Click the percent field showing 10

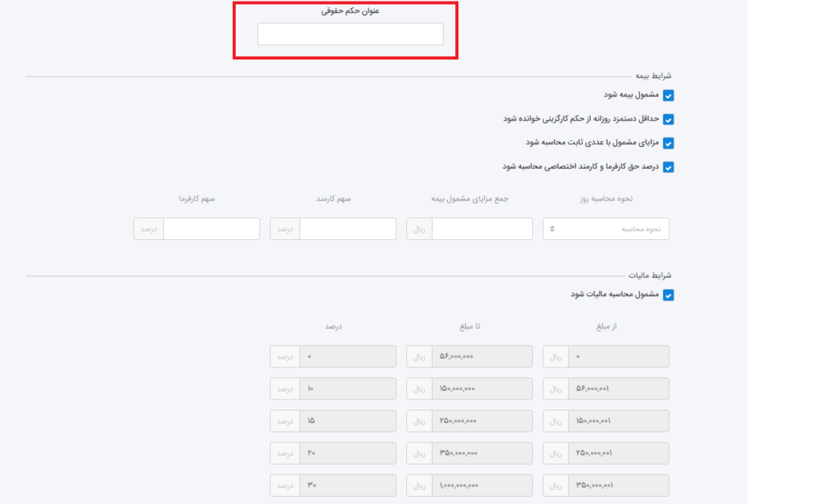[x=347, y=388]
